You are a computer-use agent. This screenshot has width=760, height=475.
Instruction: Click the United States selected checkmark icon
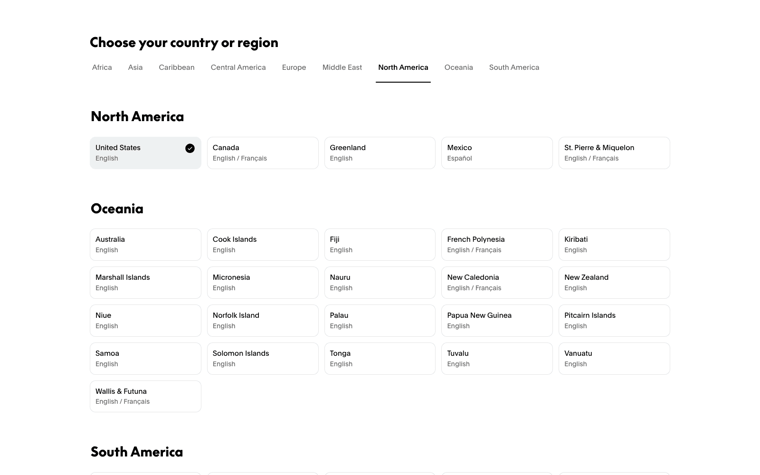pyautogui.click(x=190, y=148)
